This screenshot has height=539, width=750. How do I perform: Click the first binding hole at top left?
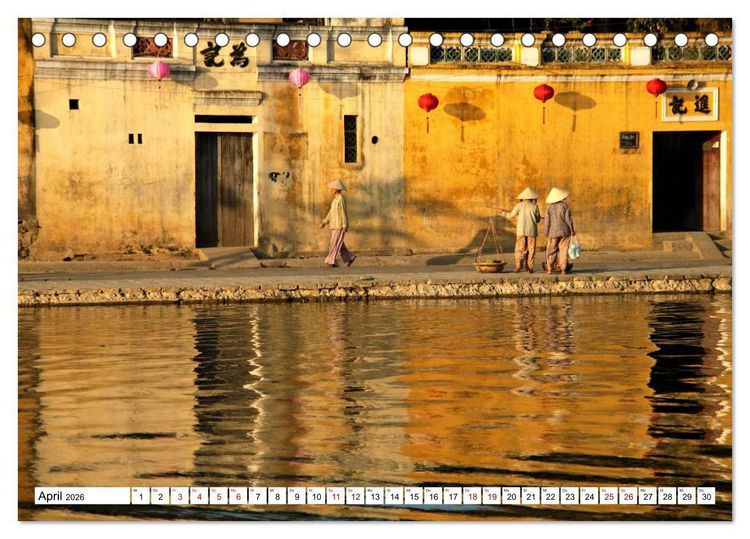pyautogui.click(x=38, y=40)
